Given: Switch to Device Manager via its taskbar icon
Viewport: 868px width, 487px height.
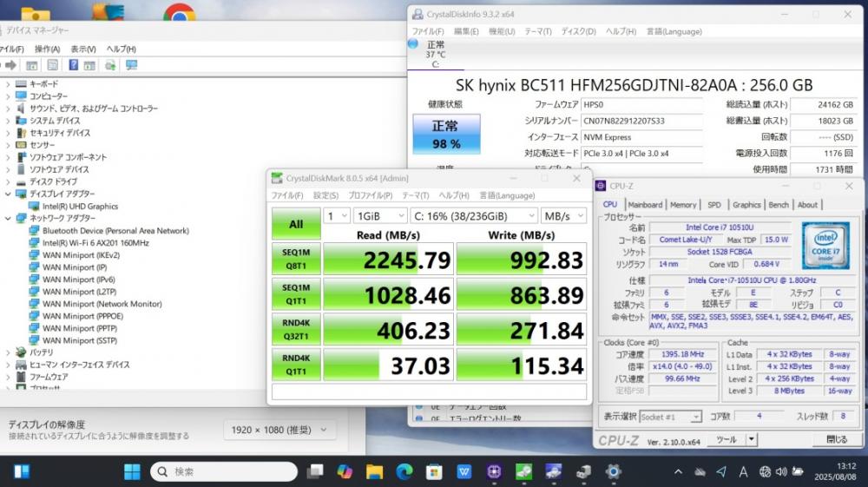Looking at the screenshot, I should pyautogui.click(x=583, y=471).
